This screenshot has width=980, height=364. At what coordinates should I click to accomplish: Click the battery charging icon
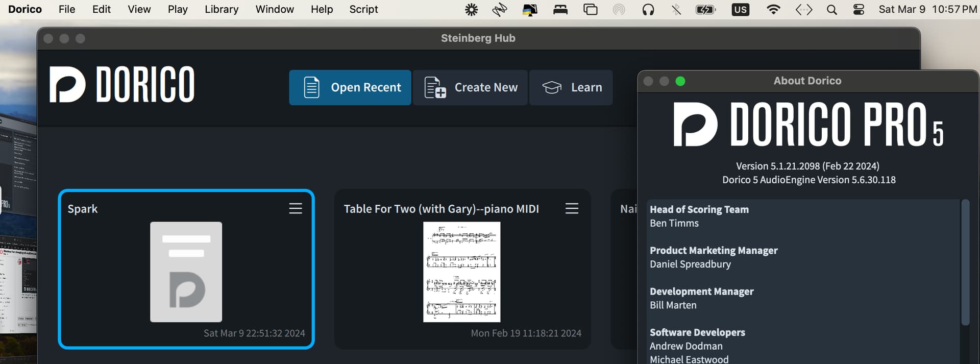pos(706,9)
